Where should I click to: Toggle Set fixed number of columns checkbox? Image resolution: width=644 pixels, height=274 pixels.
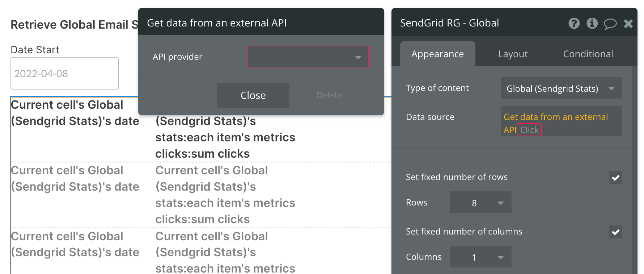click(615, 232)
